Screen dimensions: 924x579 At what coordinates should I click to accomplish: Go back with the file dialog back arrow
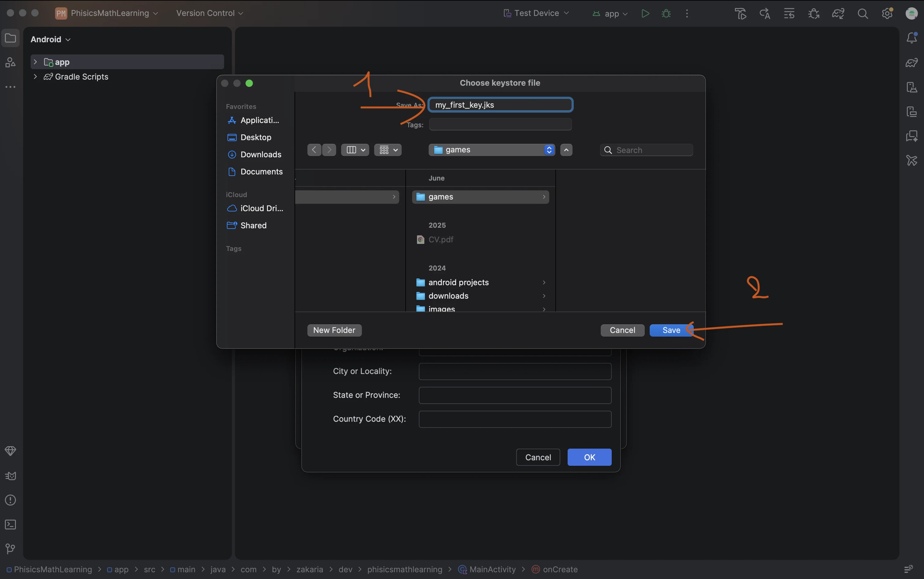(x=314, y=150)
